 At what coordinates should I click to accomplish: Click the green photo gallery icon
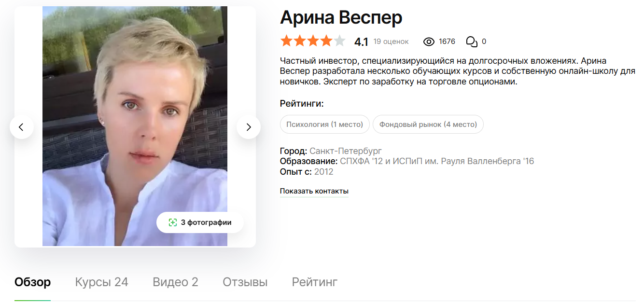(x=172, y=222)
